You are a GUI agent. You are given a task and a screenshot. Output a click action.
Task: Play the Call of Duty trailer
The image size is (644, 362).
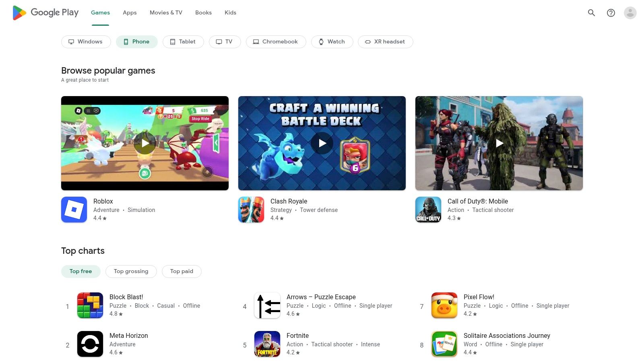[x=499, y=143]
